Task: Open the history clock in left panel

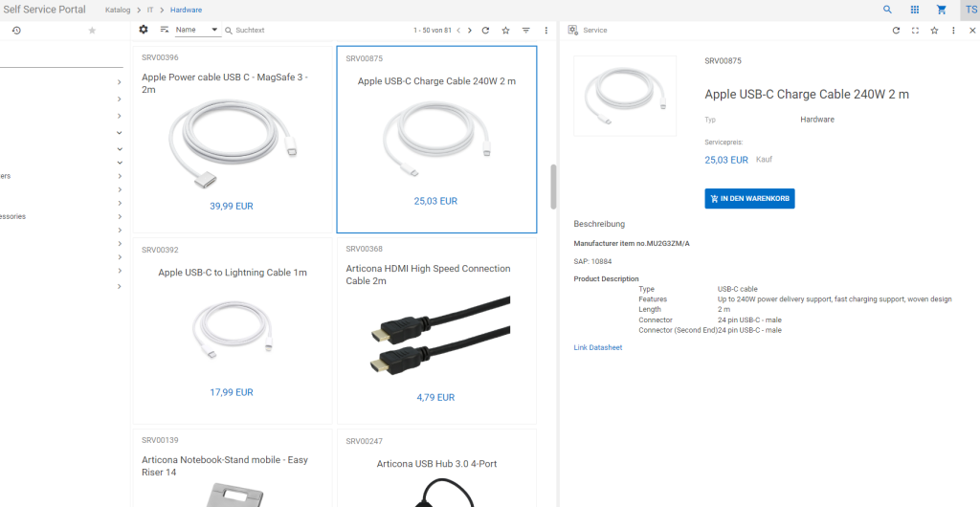Action: pyautogui.click(x=16, y=30)
